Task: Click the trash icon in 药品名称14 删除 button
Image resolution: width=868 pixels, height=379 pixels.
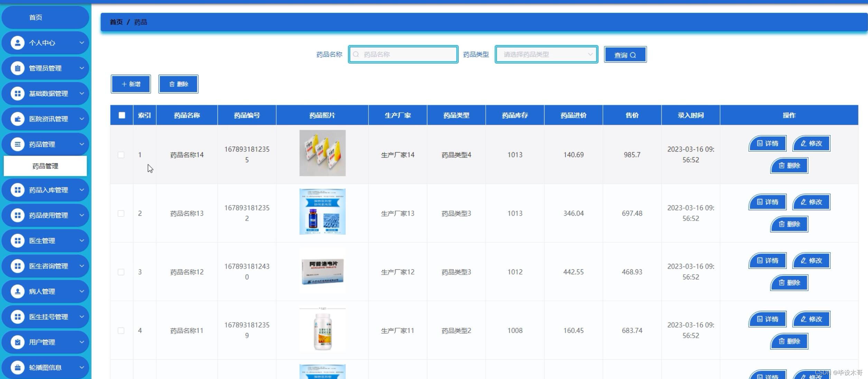Action: point(781,166)
